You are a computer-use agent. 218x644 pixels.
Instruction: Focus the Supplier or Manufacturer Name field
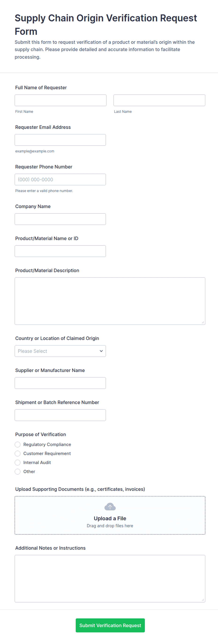click(x=60, y=383)
